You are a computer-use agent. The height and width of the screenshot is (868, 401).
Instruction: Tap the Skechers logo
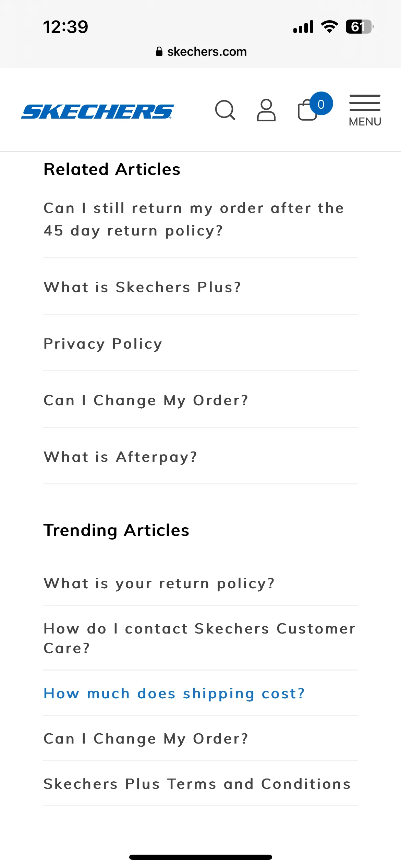pyautogui.click(x=98, y=111)
